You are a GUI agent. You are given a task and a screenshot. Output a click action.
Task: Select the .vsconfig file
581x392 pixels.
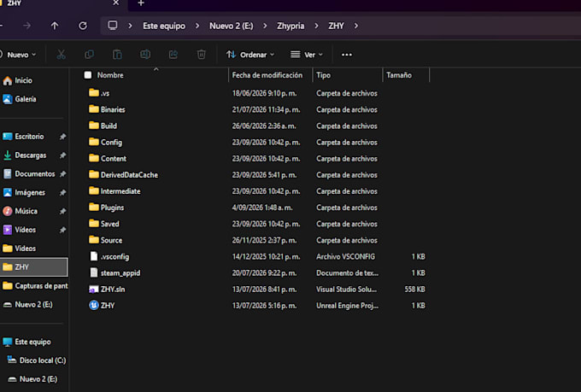109,256
